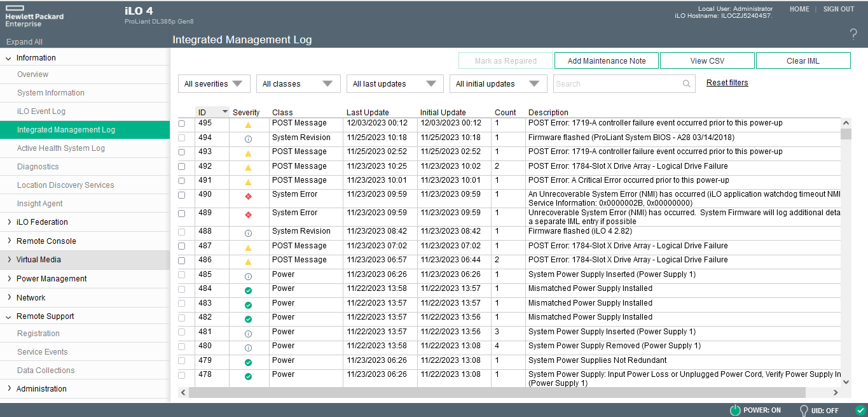Click the search magnifier icon
Screen dimensions: 868x417
[687, 83]
